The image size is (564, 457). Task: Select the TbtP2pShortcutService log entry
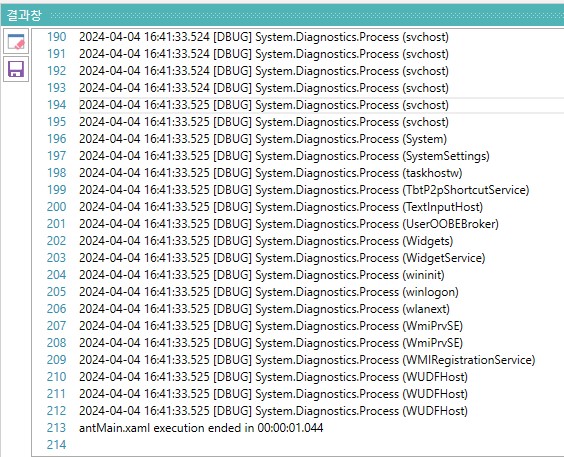tap(304, 190)
